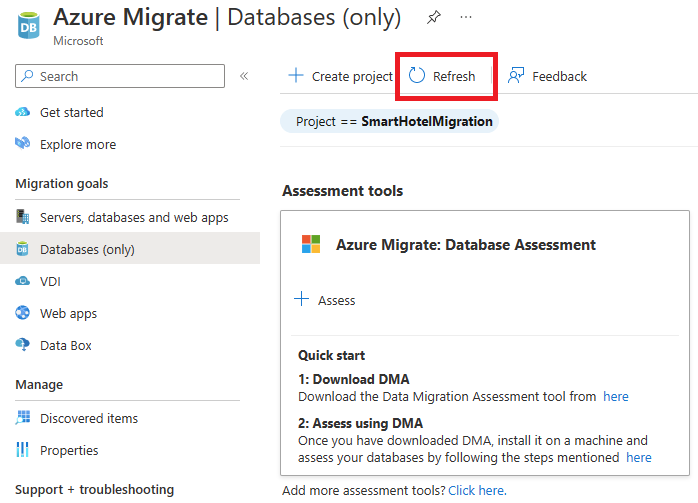Screen dimensions: 698x503
Task: Click Create project button
Action: coord(341,76)
